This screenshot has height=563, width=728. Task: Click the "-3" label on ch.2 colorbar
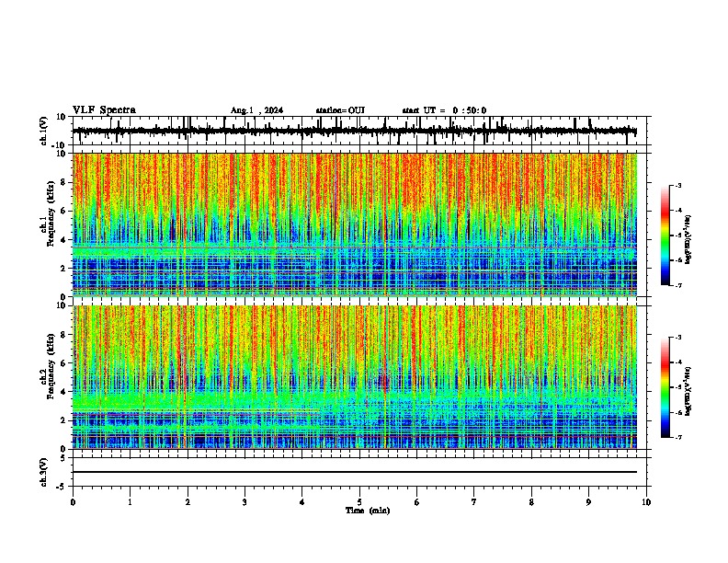point(678,338)
